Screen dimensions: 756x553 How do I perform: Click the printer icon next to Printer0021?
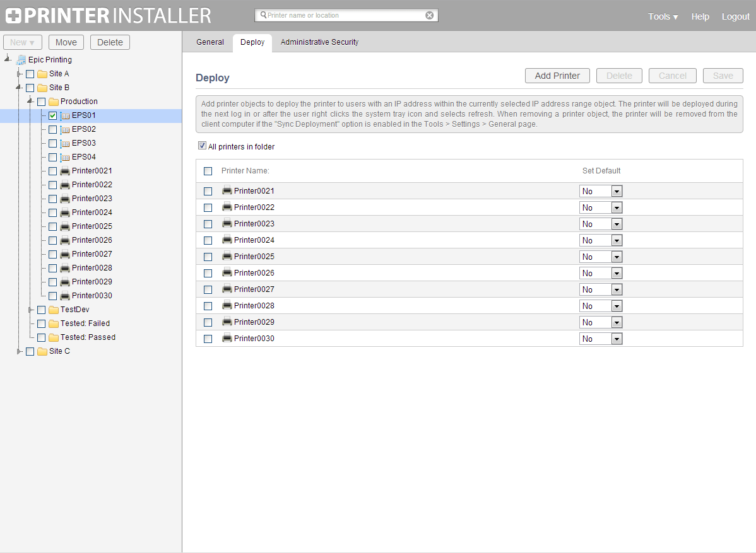click(x=227, y=190)
